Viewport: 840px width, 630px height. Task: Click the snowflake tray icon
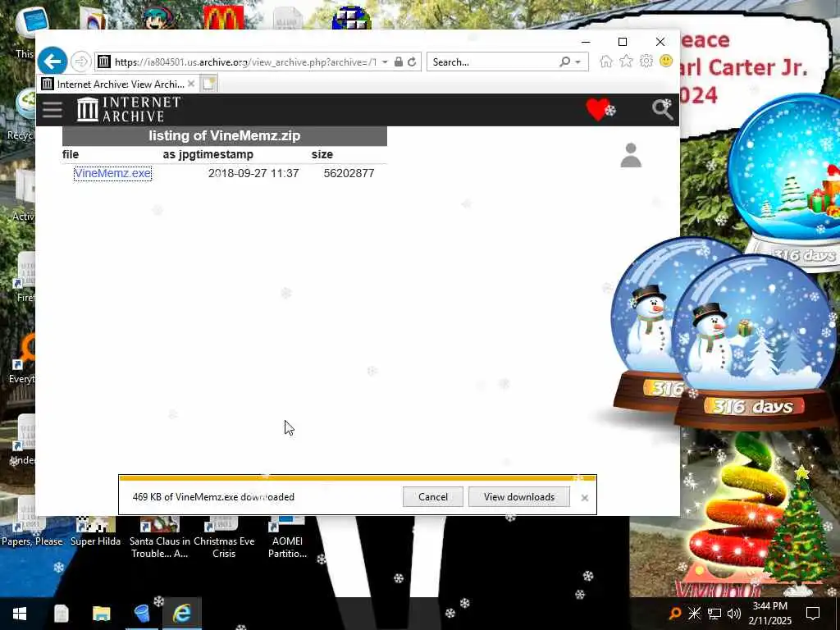(x=694, y=614)
